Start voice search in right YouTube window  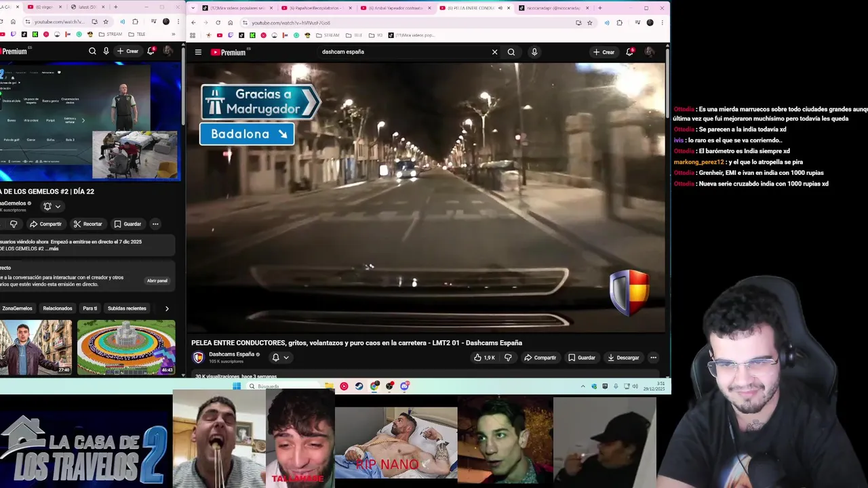pyautogui.click(x=534, y=52)
